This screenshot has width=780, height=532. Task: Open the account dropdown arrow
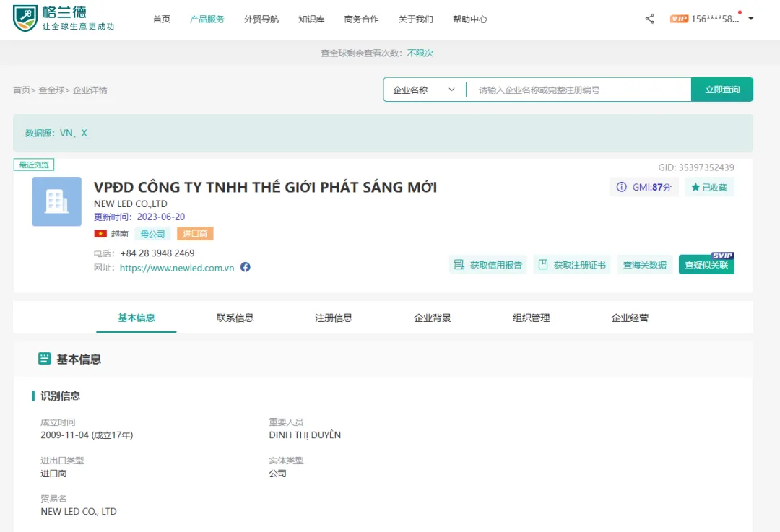coord(751,19)
